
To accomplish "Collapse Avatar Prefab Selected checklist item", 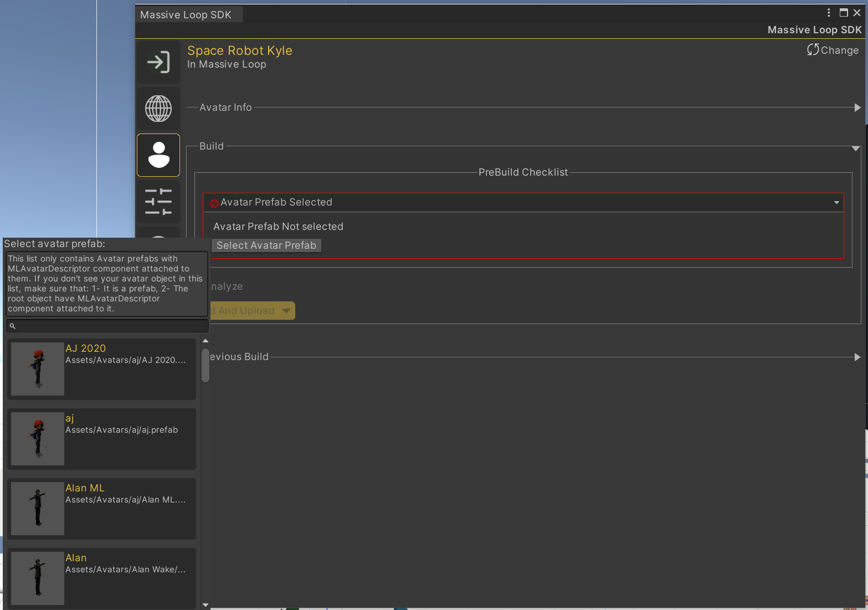I will [836, 203].
